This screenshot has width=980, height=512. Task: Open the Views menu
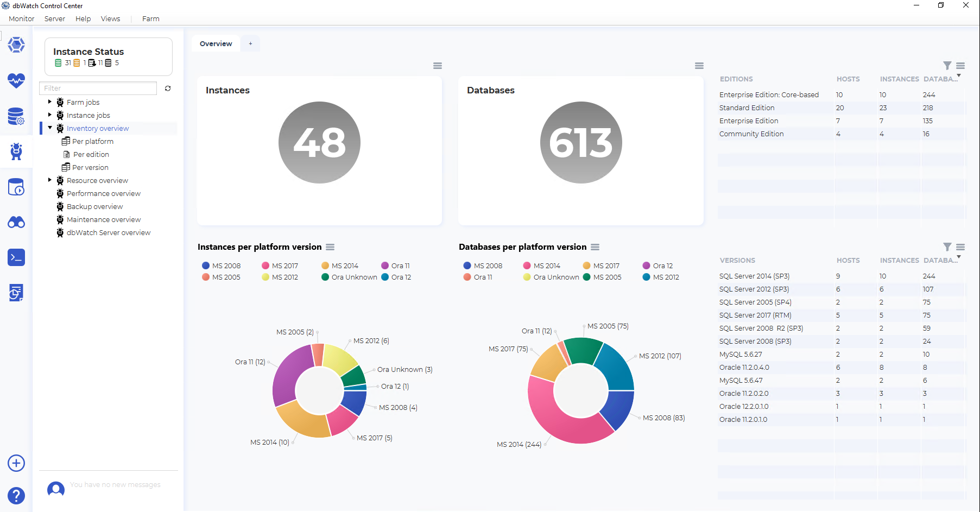(x=110, y=18)
